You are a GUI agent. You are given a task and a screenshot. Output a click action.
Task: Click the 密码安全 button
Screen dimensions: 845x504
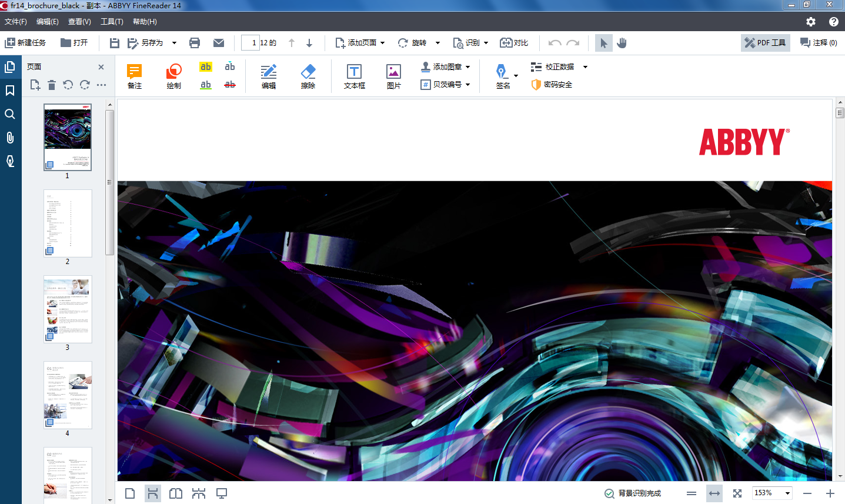coord(552,85)
